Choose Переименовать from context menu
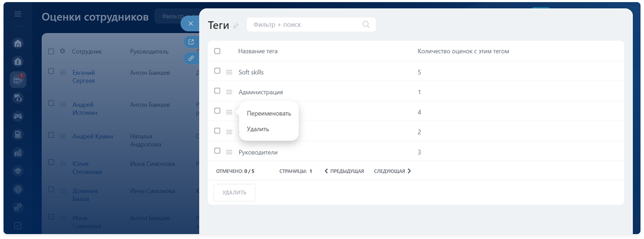The image size is (644, 239). pyautogui.click(x=269, y=114)
